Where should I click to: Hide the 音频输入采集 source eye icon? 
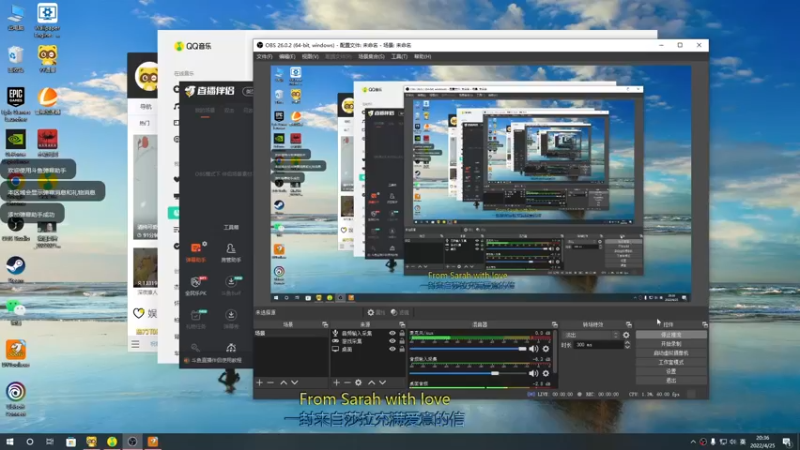tap(392, 333)
